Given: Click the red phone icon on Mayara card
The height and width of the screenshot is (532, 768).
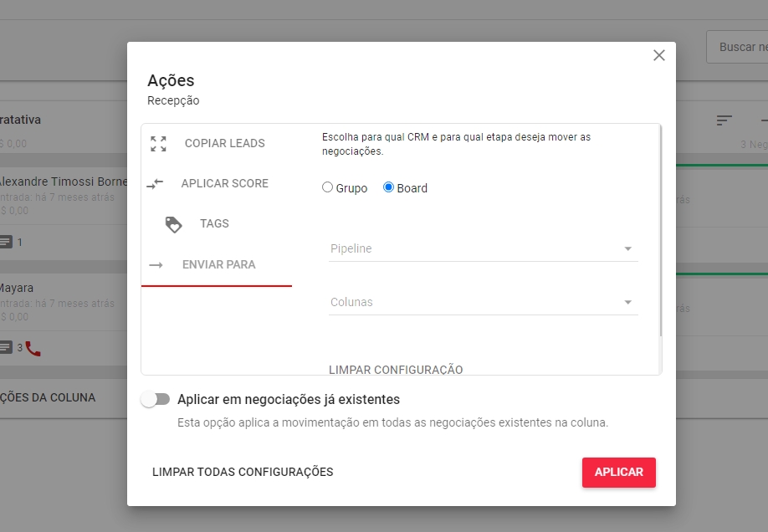Looking at the screenshot, I should 33,348.
